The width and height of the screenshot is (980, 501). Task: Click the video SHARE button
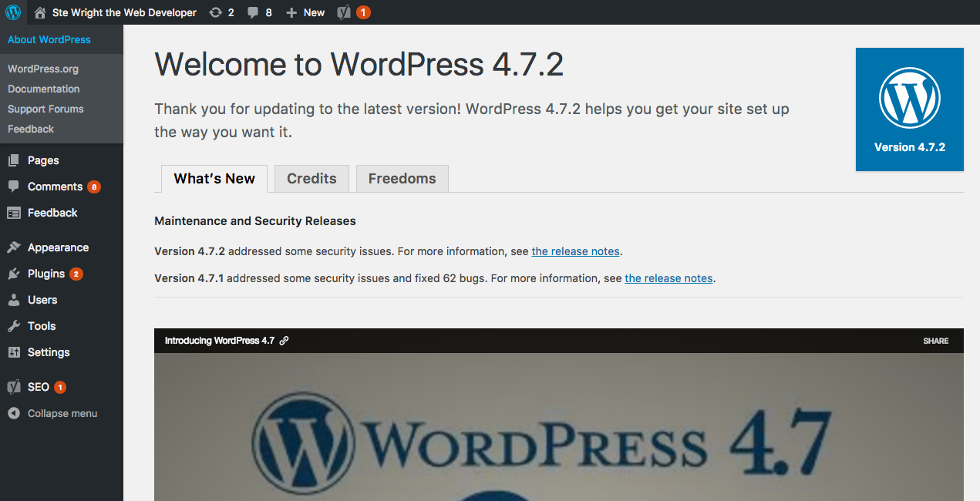(x=936, y=341)
